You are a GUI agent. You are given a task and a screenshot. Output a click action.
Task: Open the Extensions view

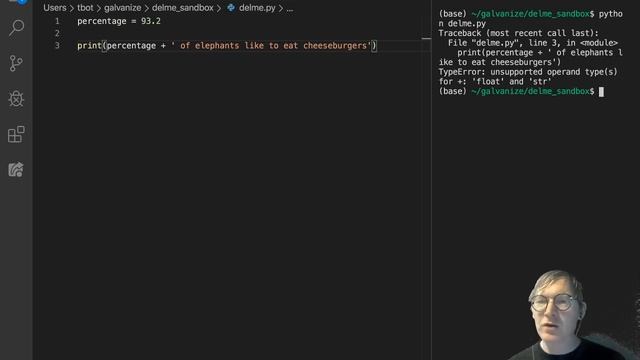[16, 134]
